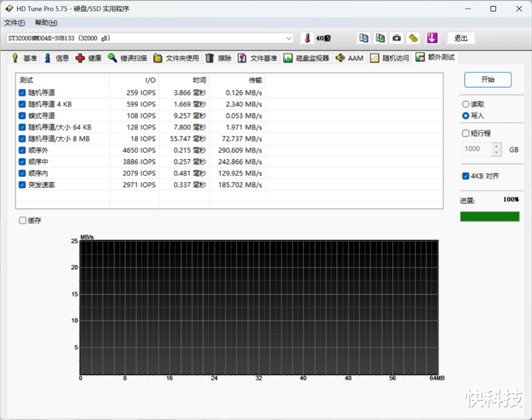The height and width of the screenshot is (420, 532).
Task: Open the 文件(F) menu
Action: pos(15,23)
